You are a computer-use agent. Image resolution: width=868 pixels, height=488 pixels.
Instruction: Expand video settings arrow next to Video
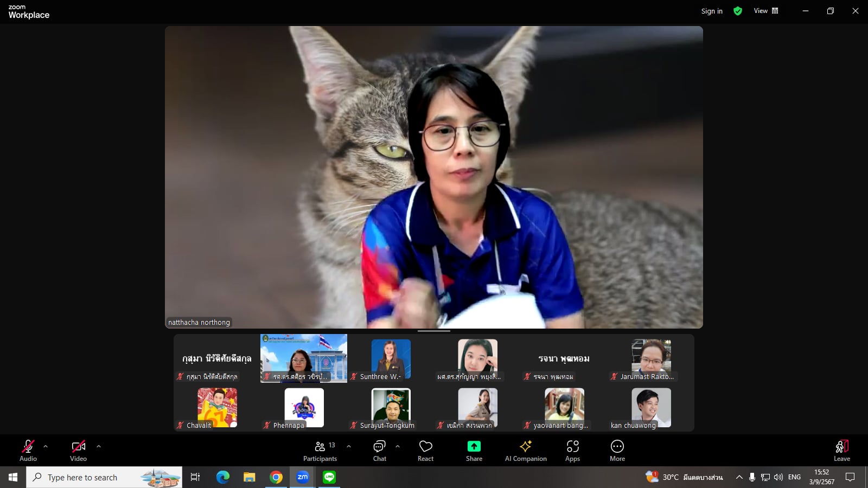[x=99, y=446]
